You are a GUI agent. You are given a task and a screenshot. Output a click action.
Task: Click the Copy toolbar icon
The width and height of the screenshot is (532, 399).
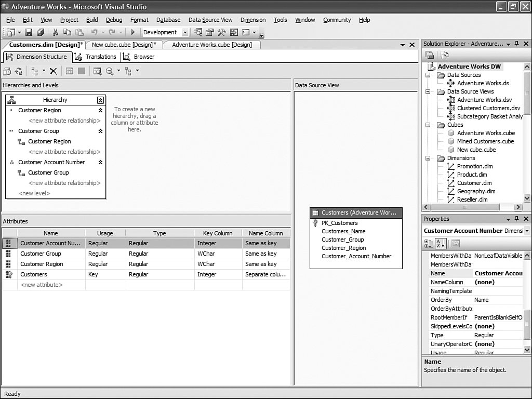(67, 32)
